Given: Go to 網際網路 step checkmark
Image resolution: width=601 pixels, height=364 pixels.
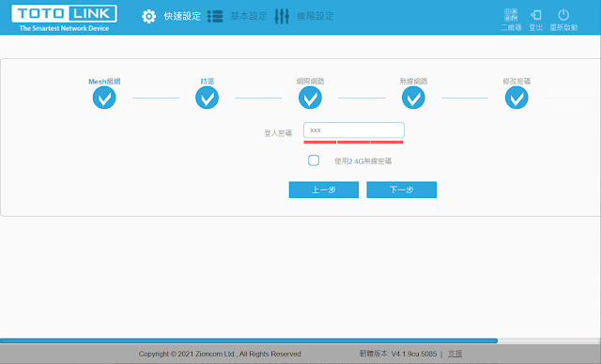Looking at the screenshot, I should tap(310, 98).
